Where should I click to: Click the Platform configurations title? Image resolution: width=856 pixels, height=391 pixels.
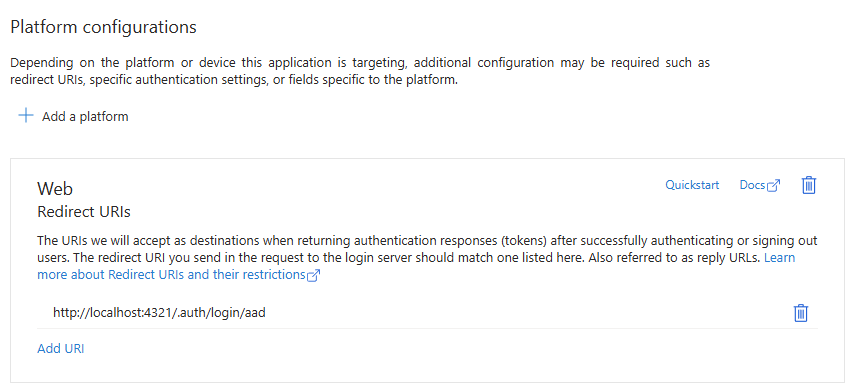tap(104, 27)
